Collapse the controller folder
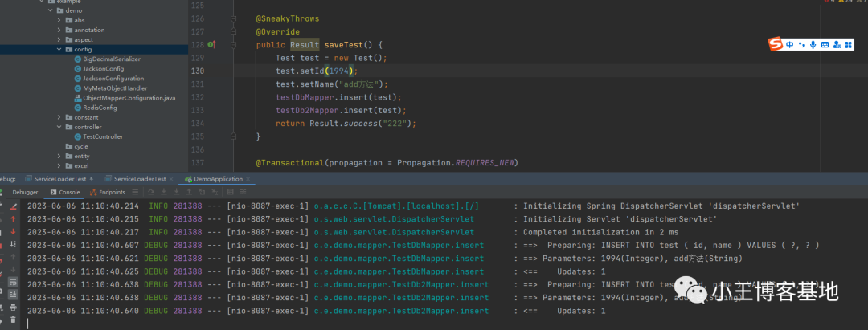Screen dimensions: 868x330 59,127
